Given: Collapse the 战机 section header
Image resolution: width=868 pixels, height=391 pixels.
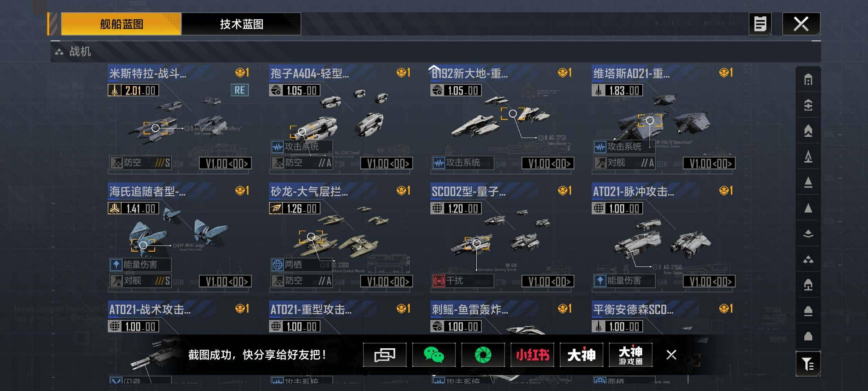Looking at the screenshot, I should tap(435, 52).
